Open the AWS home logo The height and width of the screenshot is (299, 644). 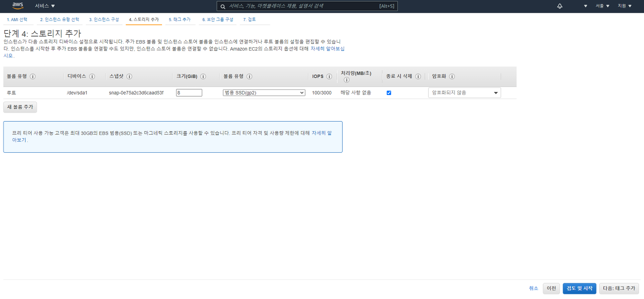tap(18, 6)
